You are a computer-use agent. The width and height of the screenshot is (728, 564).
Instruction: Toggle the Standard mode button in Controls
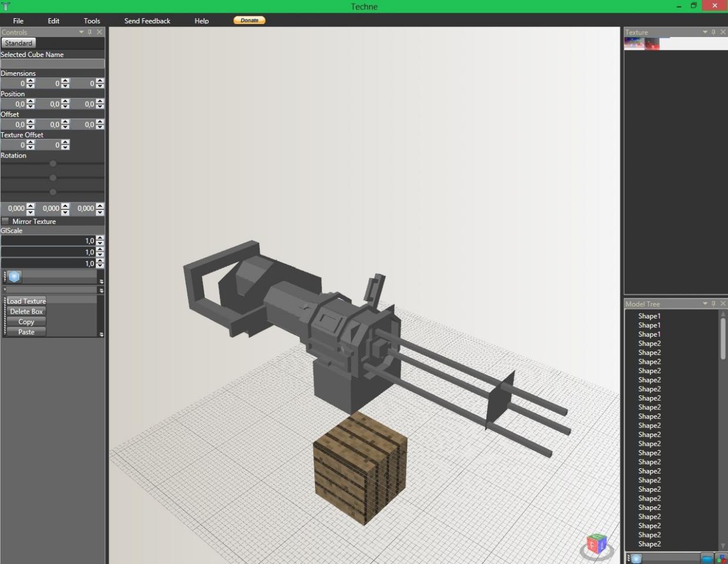coord(18,42)
